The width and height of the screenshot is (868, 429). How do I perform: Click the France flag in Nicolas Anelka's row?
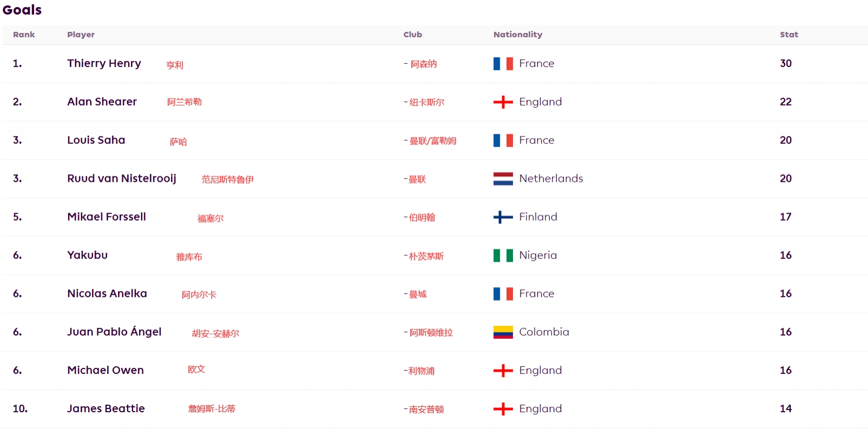[x=503, y=294]
